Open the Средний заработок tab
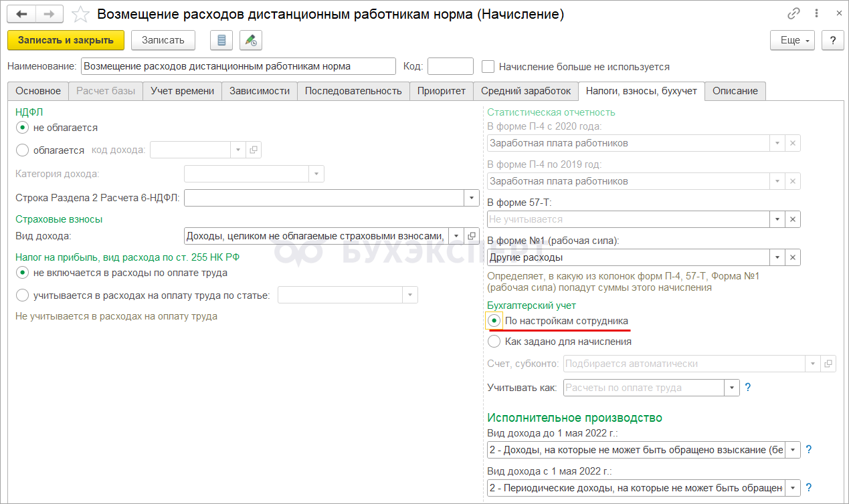Viewport: 849px width, 504px height. tap(526, 91)
